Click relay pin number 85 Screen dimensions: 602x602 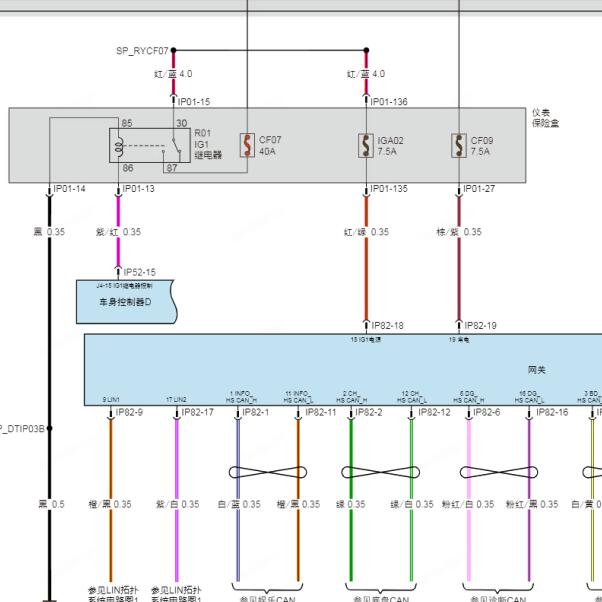pos(127,123)
